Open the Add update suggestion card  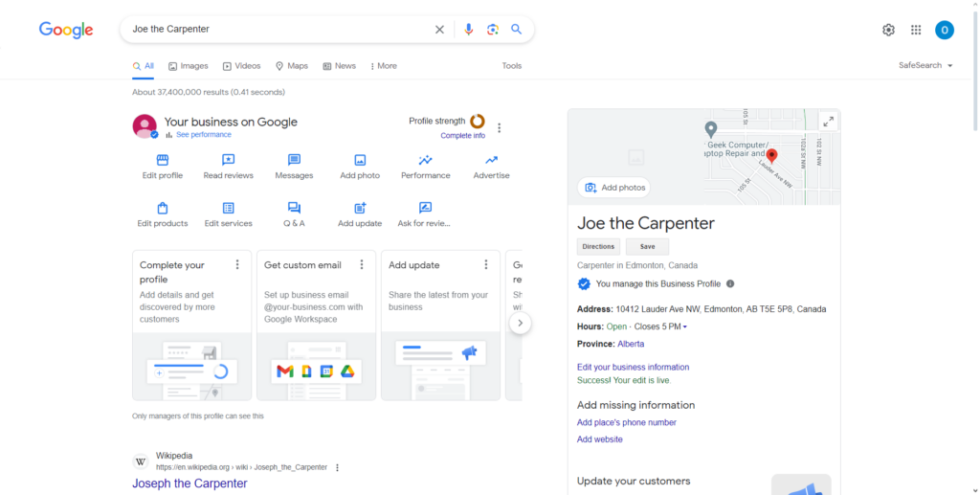(440, 325)
